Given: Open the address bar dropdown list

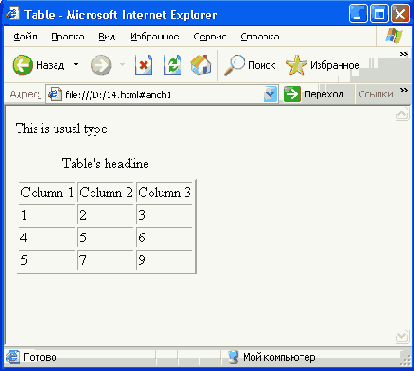Looking at the screenshot, I should pyautogui.click(x=270, y=94).
